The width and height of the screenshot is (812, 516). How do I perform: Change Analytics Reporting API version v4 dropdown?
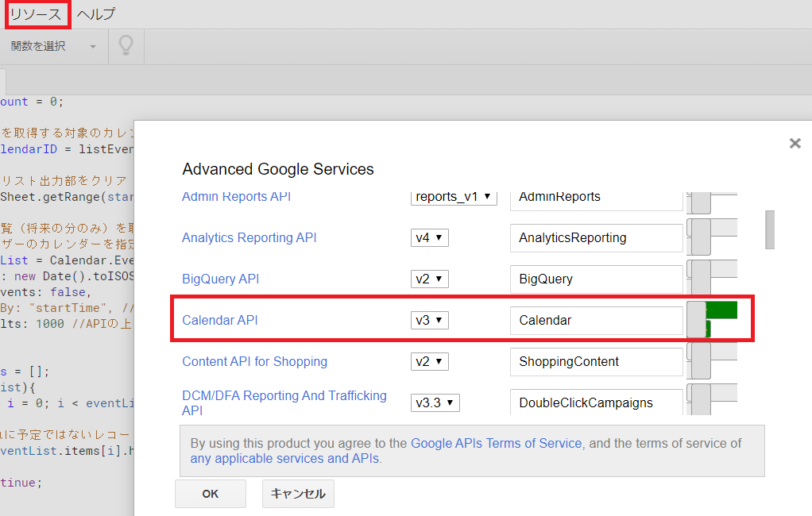429,237
